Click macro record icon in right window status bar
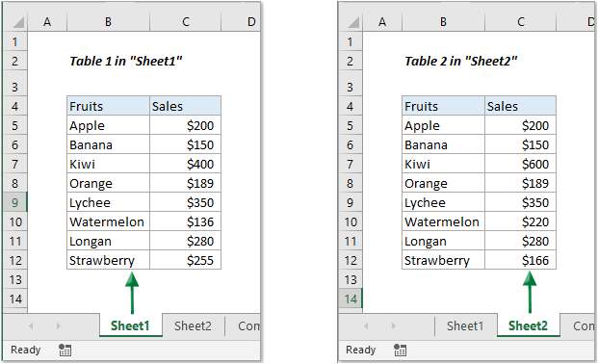The height and width of the screenshot is (364, 598). [400, 350]
